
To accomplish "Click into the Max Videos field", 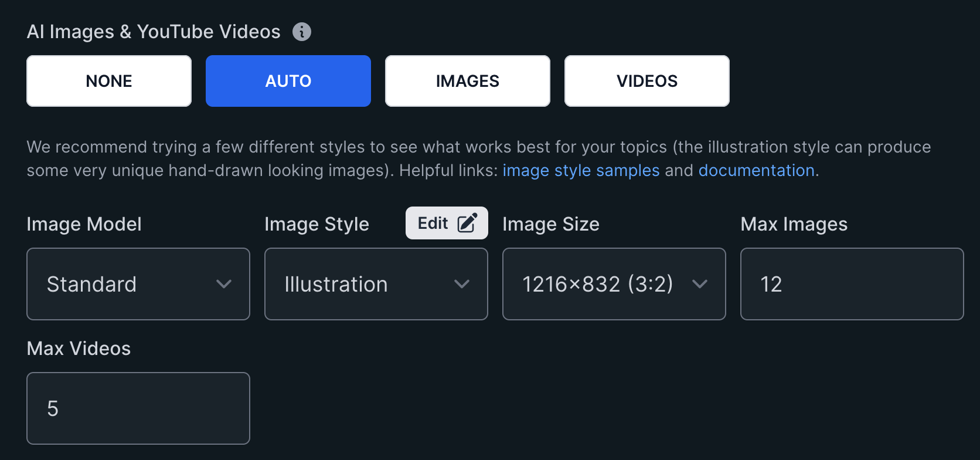I will (x=138, y=409).
